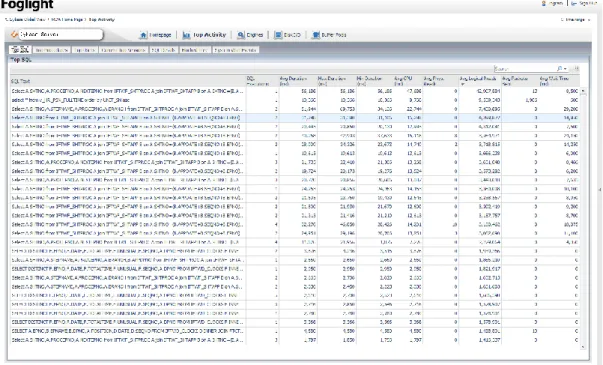Switch to the Top SQL tab

(x=20, y=50)
